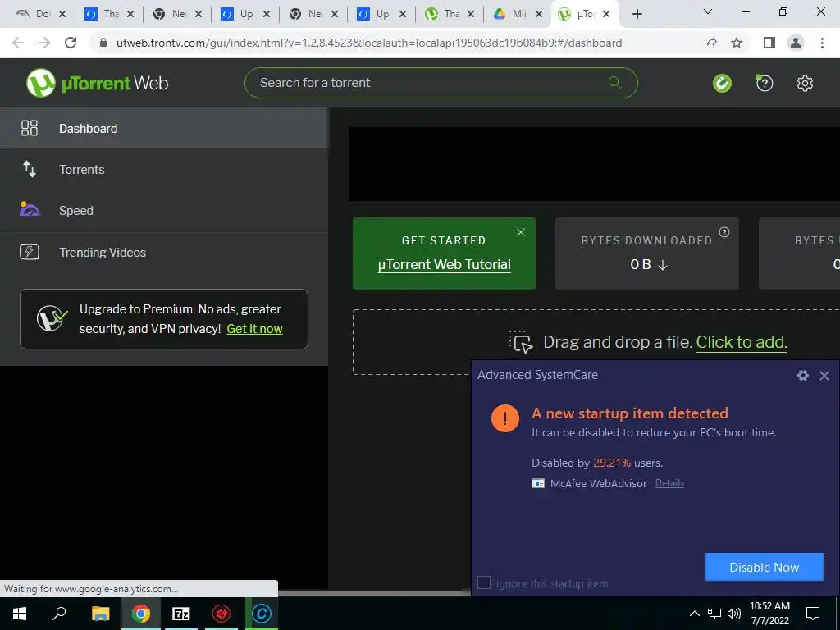Click the McAfee WebAdvisor item icon
This screenshot has width=840, height=630.
[x=538, y=483]
